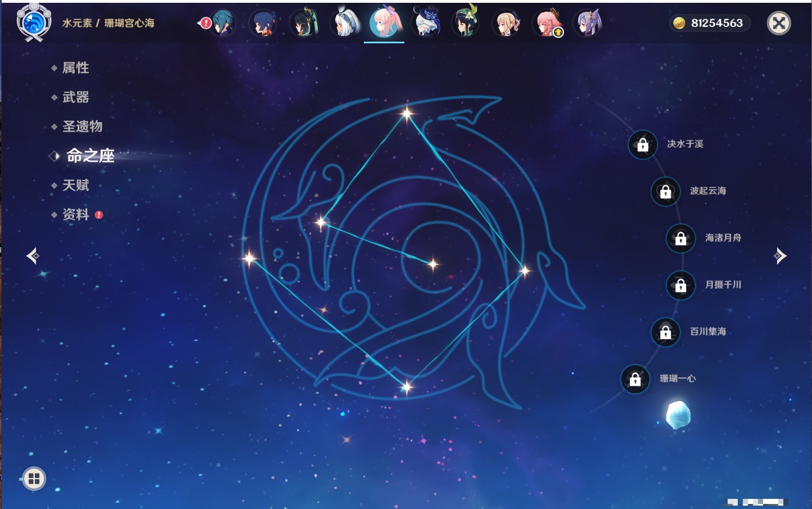The width and height of the screenshot is (812, 509).
Task: Click the right-side star near the fish tail
Action: click(525, 271)
